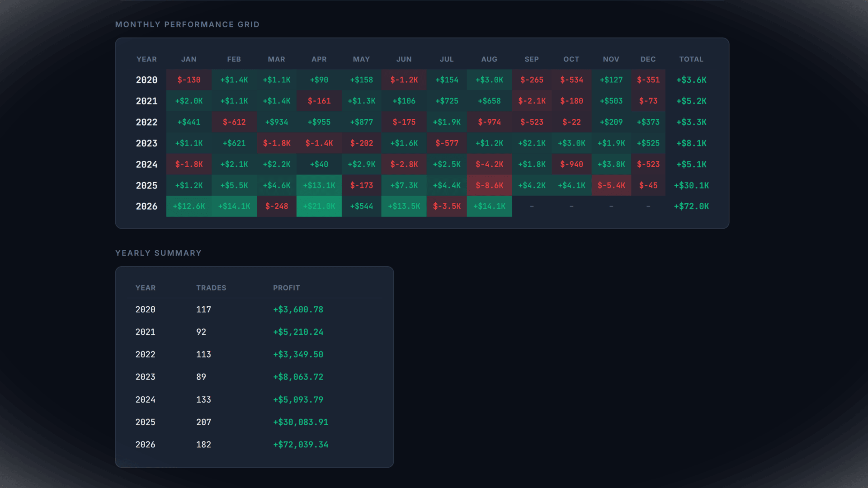Click the 207 trades value for 2025
Viewport: 868px width, 488px height.
pos(203,422)
